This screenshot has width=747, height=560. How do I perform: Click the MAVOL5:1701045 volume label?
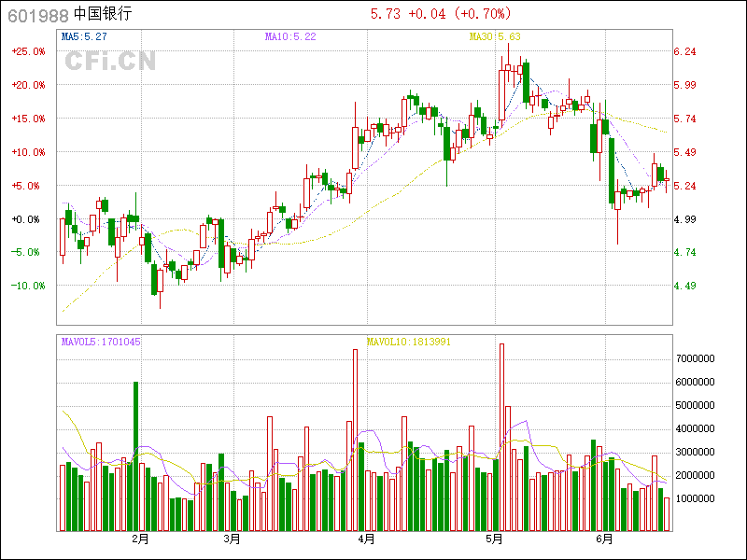pos(101,342)
